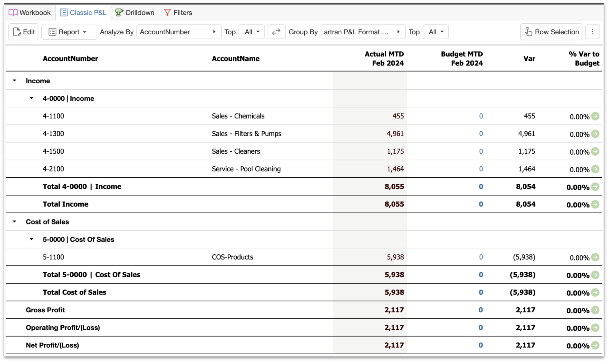Collapse the Cost of Sales section
612x364 pixels.
click(14, 222)
